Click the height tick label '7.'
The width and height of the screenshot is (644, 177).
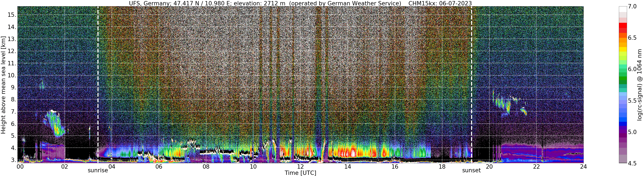click(14, 111)
